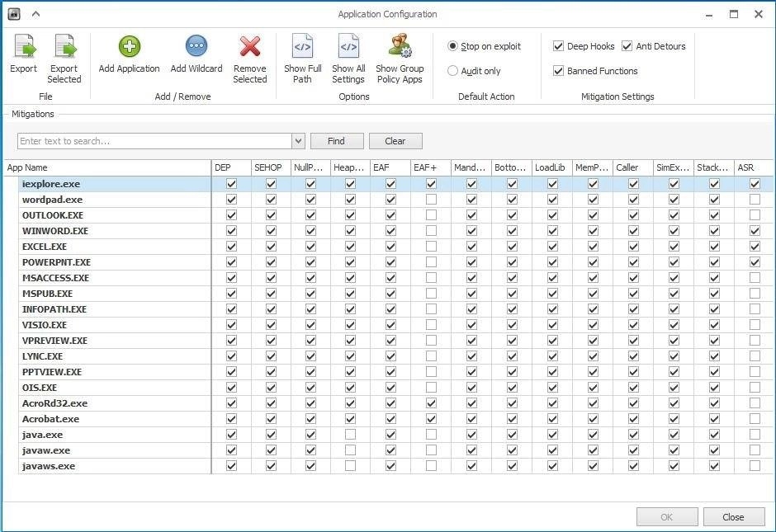776x532 pixels.
Task: Click the Show Group Policy Apps icon
Action: (400, 46)
